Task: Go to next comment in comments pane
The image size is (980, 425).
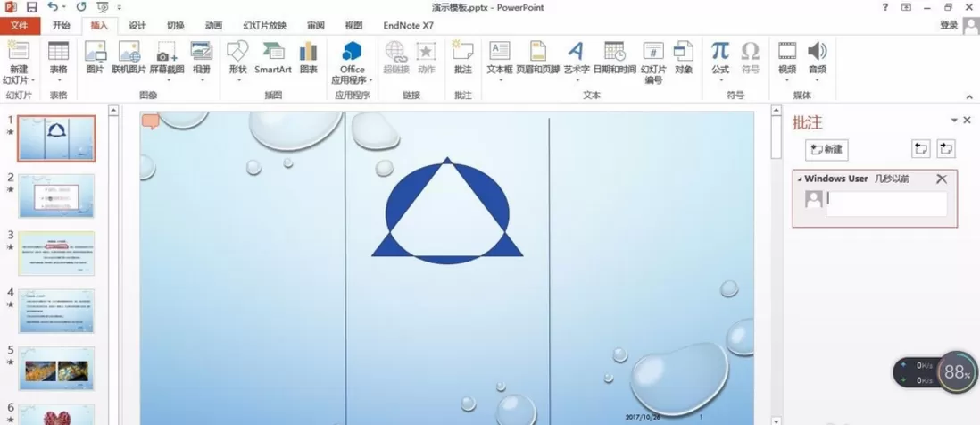Action: click(x=945, y=149)
